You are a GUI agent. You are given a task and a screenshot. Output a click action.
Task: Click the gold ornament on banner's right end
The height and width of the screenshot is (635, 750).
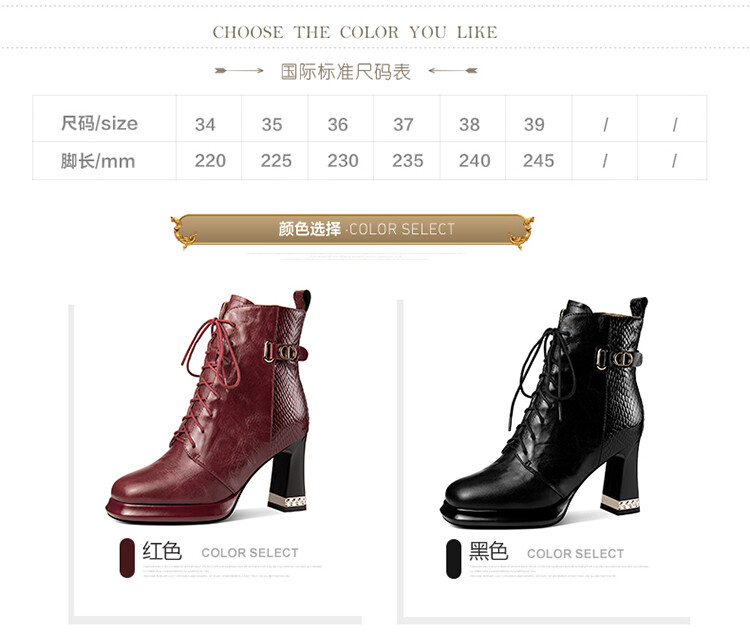pyautogui.click(x=521, y=233)
